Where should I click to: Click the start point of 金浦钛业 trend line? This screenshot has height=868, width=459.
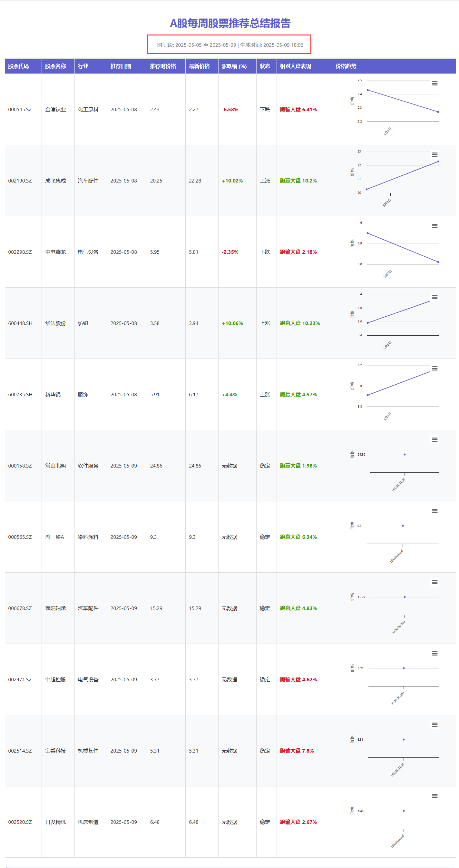click(x=367, y=90)
